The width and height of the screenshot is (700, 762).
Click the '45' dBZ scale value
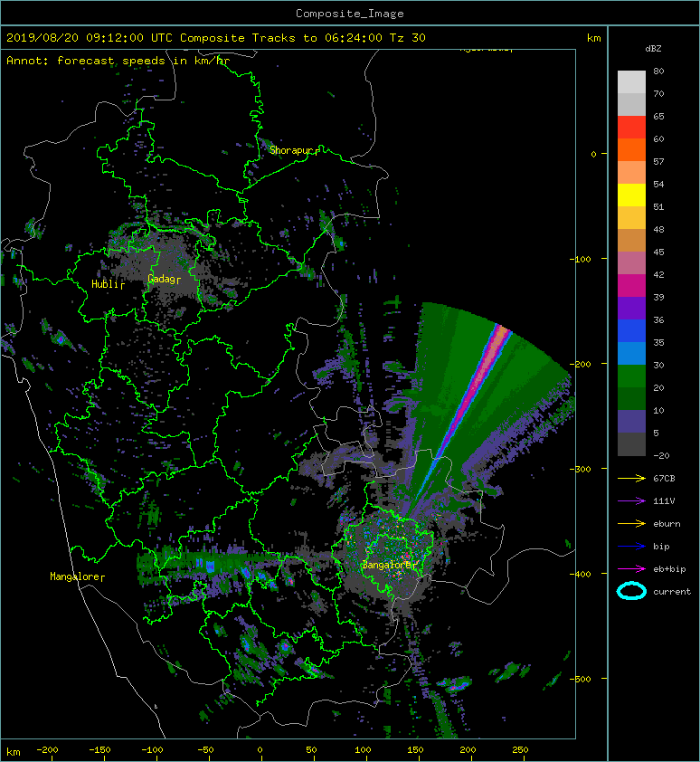pyautogui.click(x=658, y=252)
